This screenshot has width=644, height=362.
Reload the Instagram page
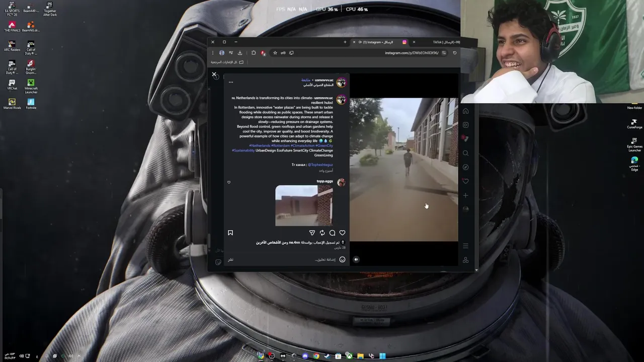pos(455,53)
